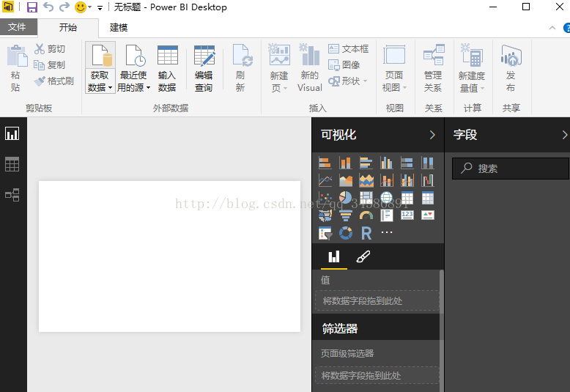The image size is (570, 392).
Task: Select the funnel chart visual
Action: (x=345, y=215)
